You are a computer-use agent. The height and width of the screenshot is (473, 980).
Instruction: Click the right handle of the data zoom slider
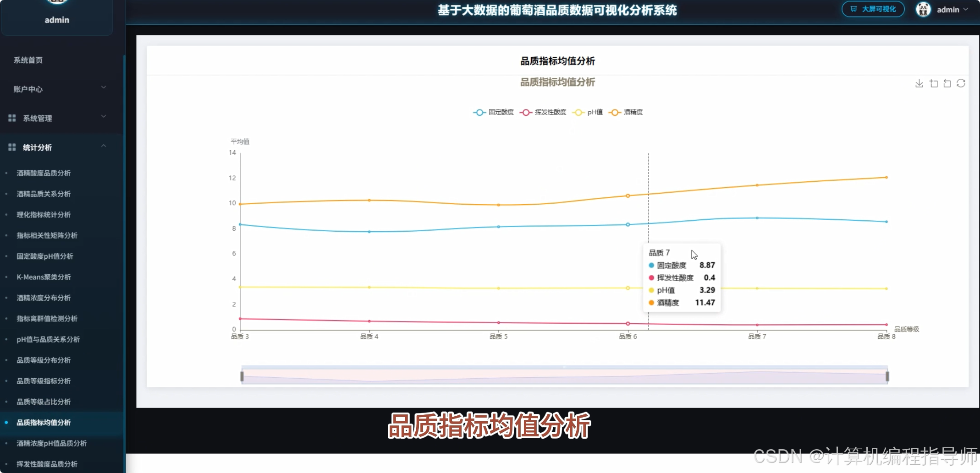pyautogui.click(x=887, y=376)
